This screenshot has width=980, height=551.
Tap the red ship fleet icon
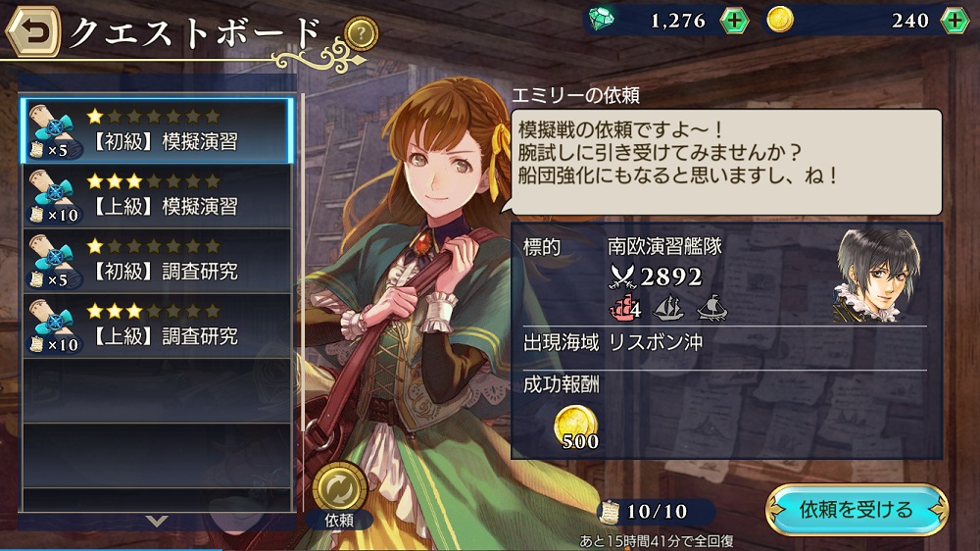click(624, 308)
